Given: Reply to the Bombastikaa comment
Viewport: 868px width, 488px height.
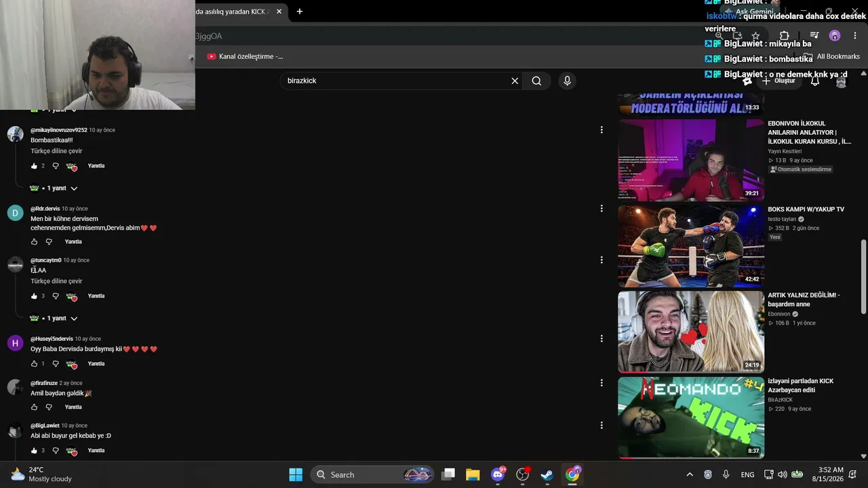Looking at the screenshot, I should pyautogui.click(x=96, y=166).
